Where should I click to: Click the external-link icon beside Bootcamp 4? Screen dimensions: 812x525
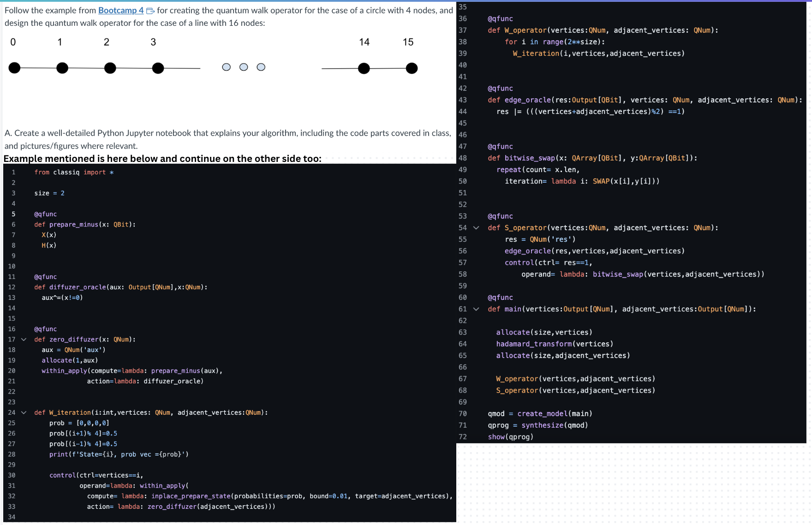click(150, 11)
